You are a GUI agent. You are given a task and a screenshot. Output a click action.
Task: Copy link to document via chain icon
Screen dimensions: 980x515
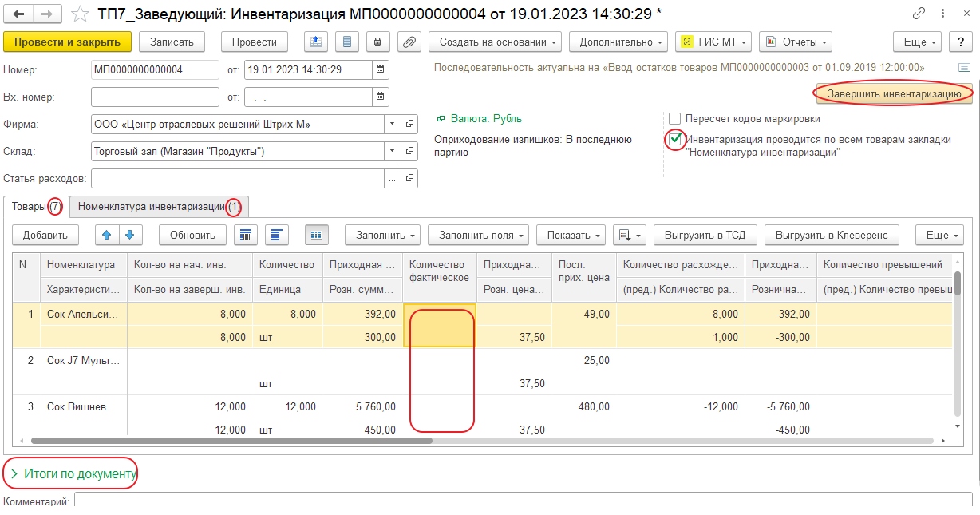tap(919, 14)
